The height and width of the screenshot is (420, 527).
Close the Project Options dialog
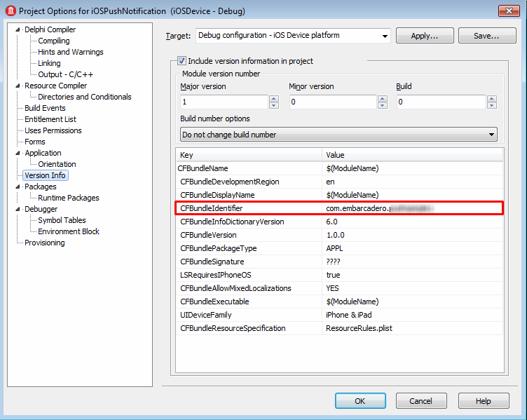[509, 11]
